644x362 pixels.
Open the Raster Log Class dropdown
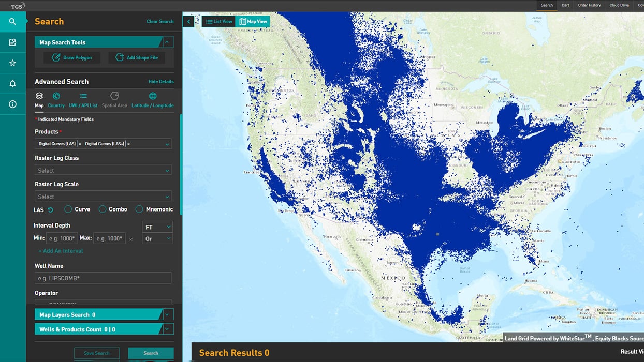(x=103, y=170)
